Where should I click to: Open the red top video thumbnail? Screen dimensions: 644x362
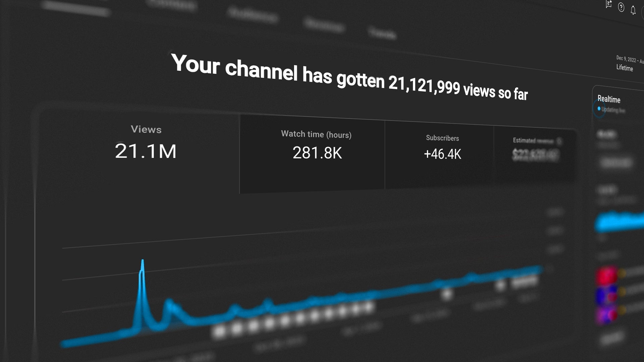[x=606, y=276]
